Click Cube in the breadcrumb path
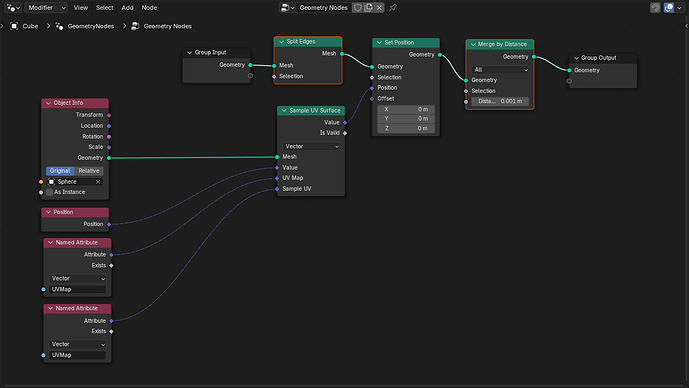 tap(30, 26)
